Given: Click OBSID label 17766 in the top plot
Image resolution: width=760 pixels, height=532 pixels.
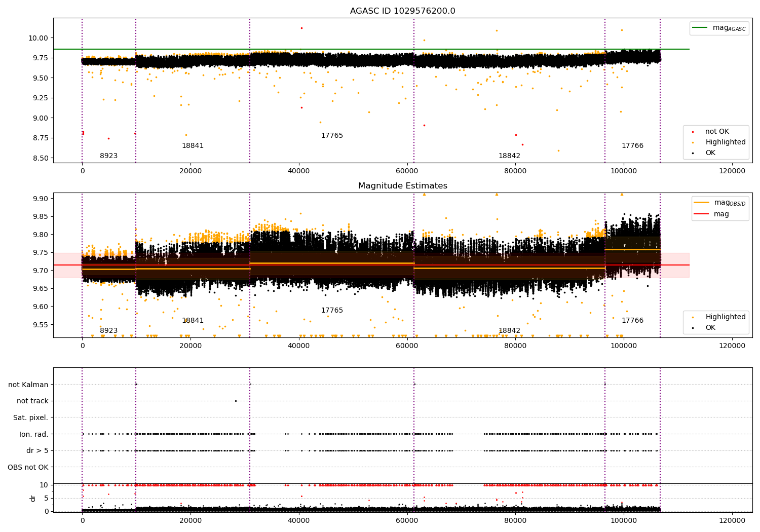Looking at the screenshot, I should [x=632, y=146].
